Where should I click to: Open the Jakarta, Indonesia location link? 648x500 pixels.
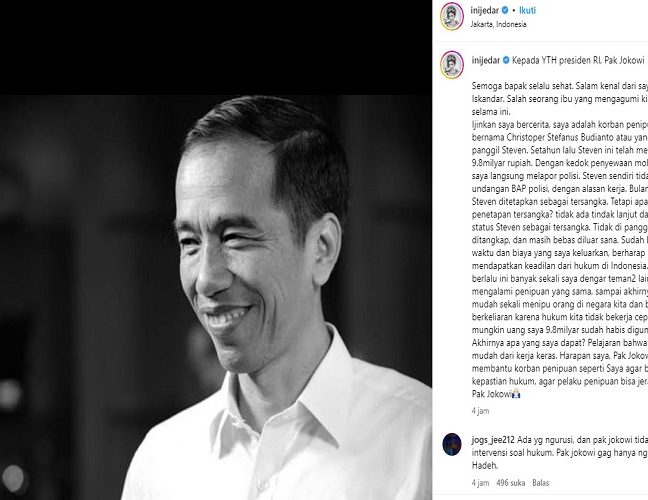click(x=498, y=24)
